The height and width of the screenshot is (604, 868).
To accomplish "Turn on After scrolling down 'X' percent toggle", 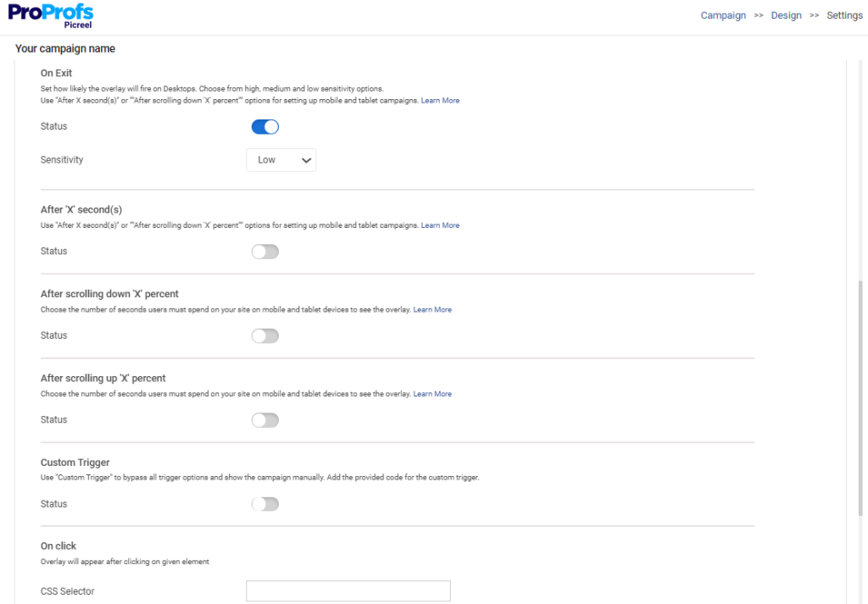I will coord(265,336).
